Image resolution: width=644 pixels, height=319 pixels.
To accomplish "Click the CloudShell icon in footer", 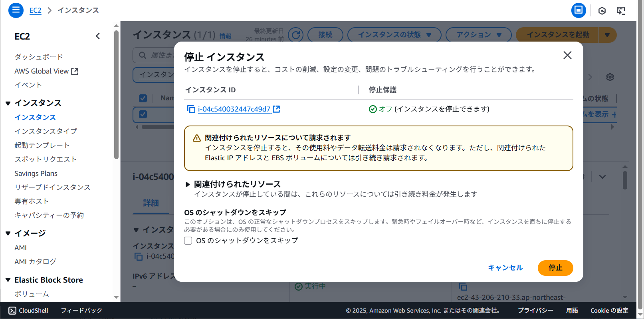I will [12, 311].
